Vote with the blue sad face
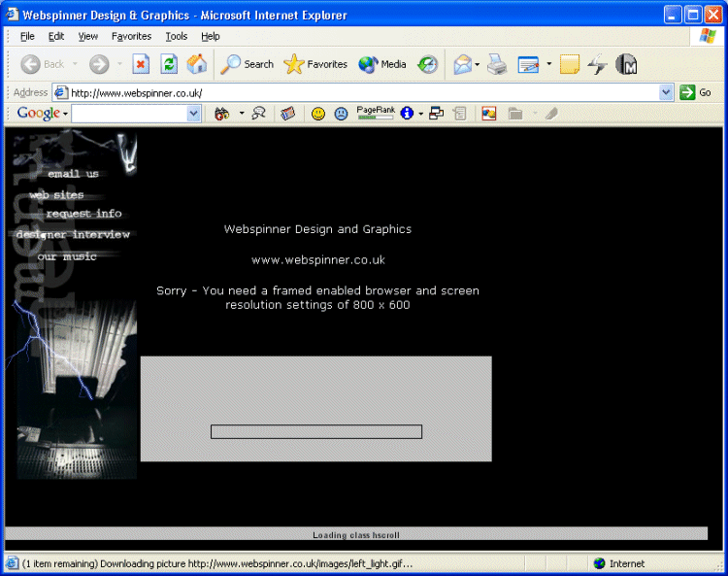The width and height of the screenshot is (728, 576). (342, 114)
